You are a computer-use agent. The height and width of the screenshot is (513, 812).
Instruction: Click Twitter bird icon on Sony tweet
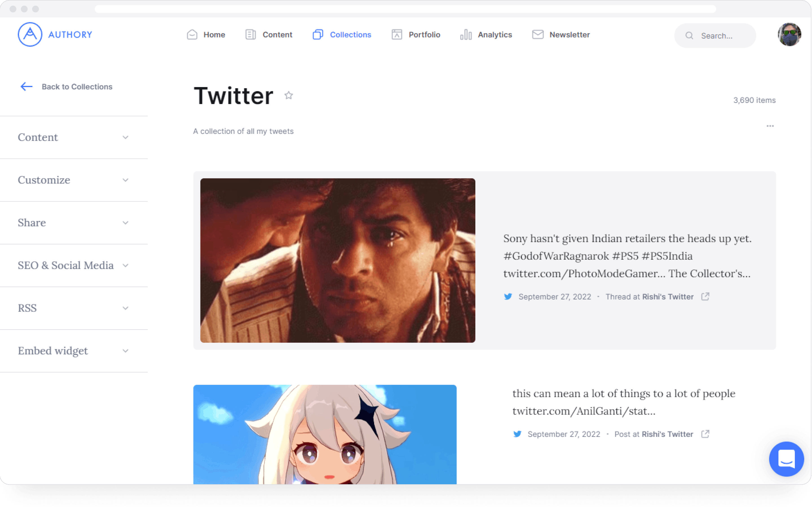pyautogui.click(x=508, y=297)
